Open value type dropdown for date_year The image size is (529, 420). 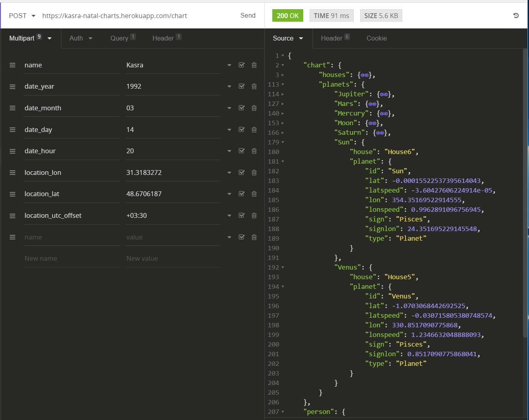229,86
